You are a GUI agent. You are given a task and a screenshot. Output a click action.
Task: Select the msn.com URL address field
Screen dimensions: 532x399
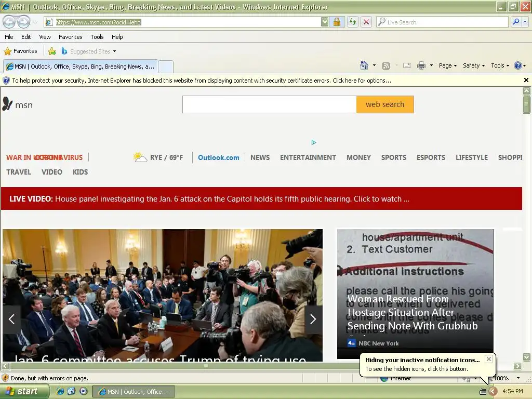point(183,22)
